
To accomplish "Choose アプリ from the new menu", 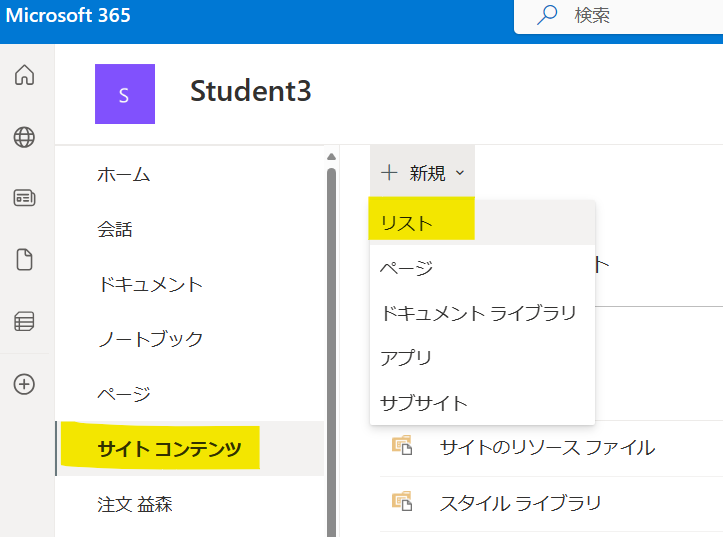I will [x=482, y=358].
